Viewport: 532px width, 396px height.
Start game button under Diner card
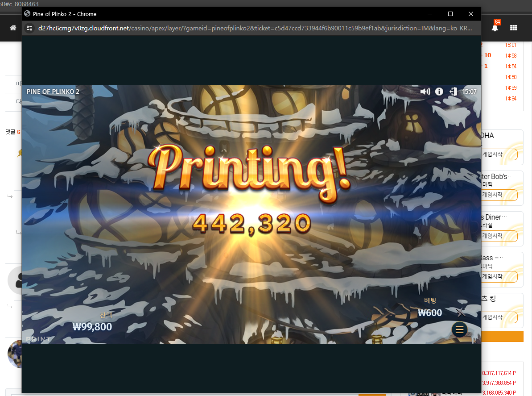point(499,236)
